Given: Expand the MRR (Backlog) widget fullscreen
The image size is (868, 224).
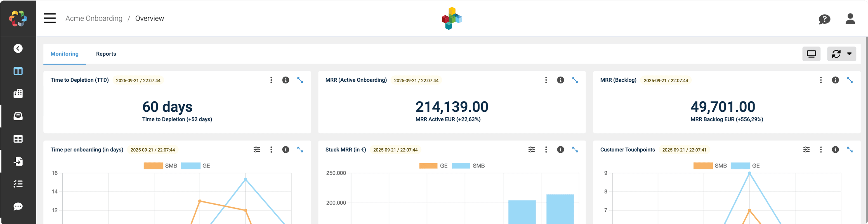Looking at the screenshot, I should (849, 80).
